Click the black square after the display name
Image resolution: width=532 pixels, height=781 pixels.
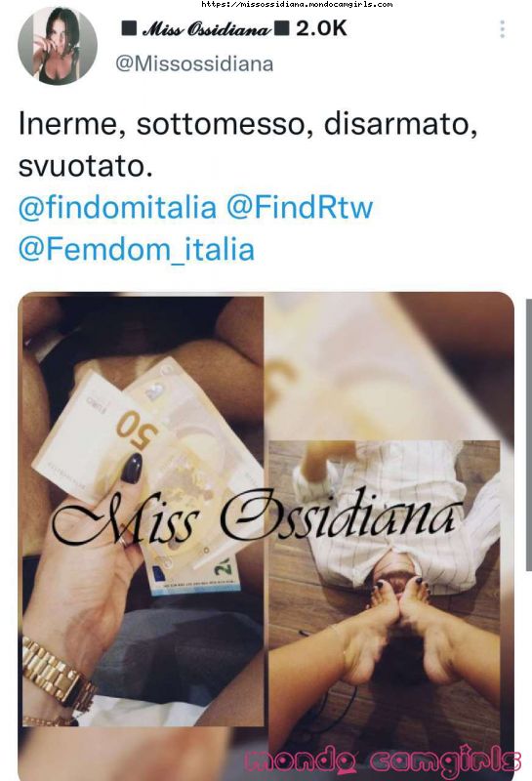pyautogui.click(x=282, y=29)
